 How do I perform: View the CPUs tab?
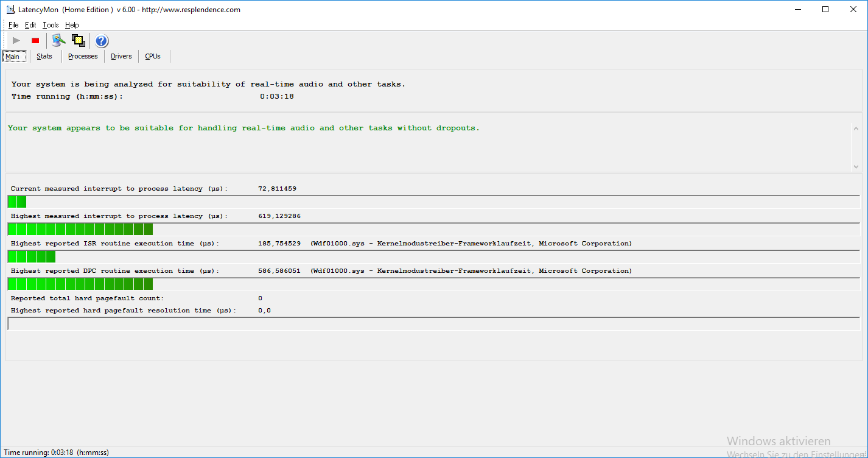click(153, 56)
